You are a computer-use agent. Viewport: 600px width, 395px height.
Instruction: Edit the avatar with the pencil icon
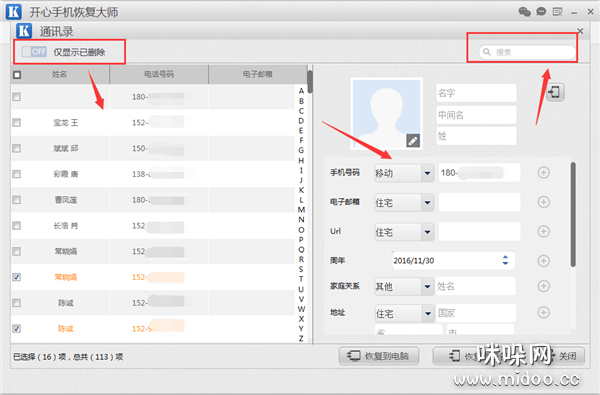coord(413,141)
